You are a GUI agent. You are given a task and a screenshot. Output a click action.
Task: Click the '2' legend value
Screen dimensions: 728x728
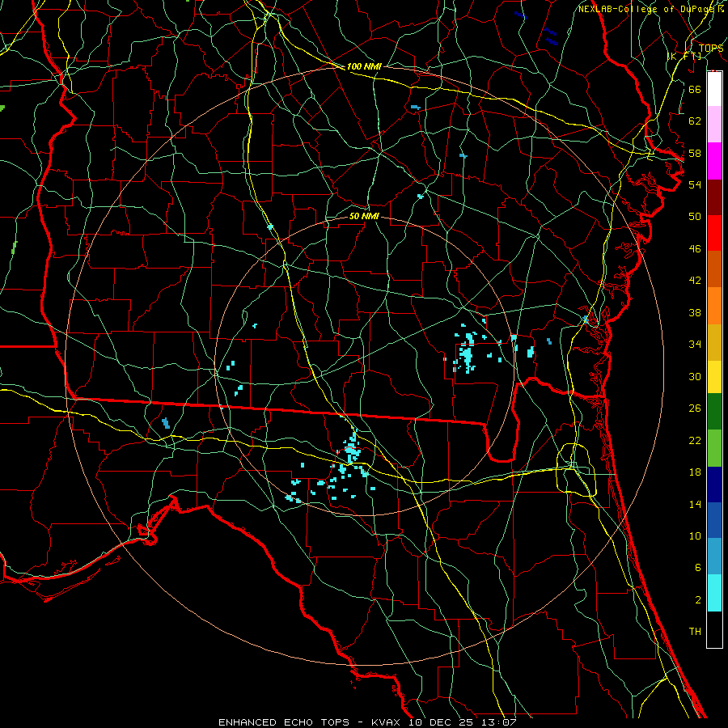tap(697, 600)
